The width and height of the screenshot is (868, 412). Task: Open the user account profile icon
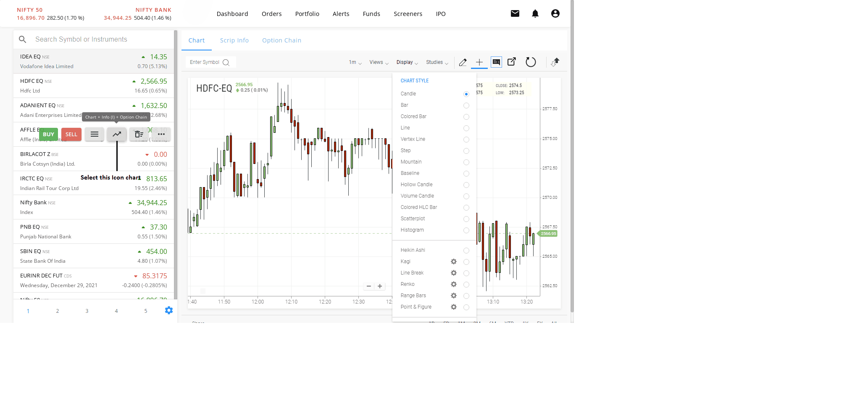point(555,13)
